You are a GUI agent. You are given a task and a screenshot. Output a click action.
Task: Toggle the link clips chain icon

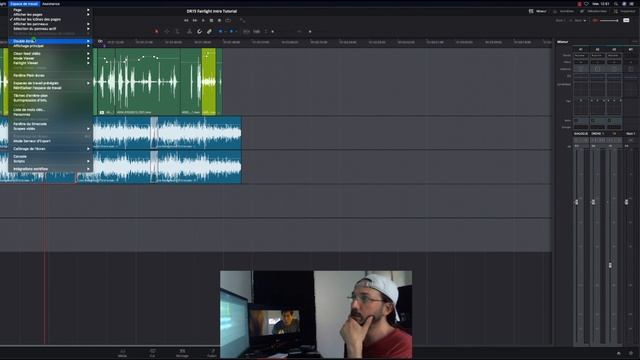209,31
